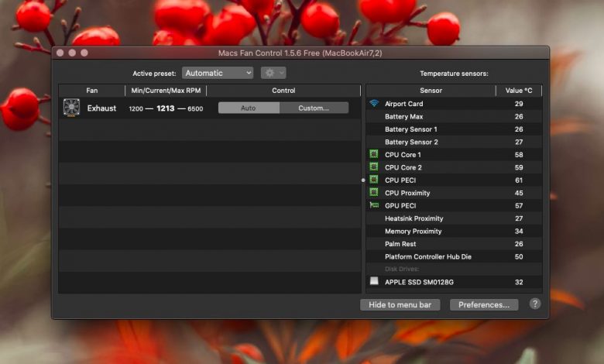Viewport: 604px width, 364px height.
Task: Minimize the Macs Fan Control window
Action: click(72, 53)
